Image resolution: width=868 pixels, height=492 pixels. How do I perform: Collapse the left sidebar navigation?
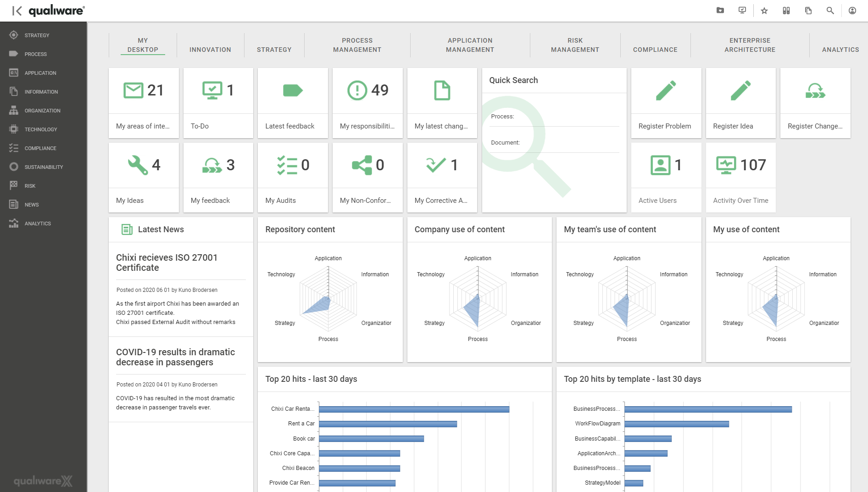17,11
